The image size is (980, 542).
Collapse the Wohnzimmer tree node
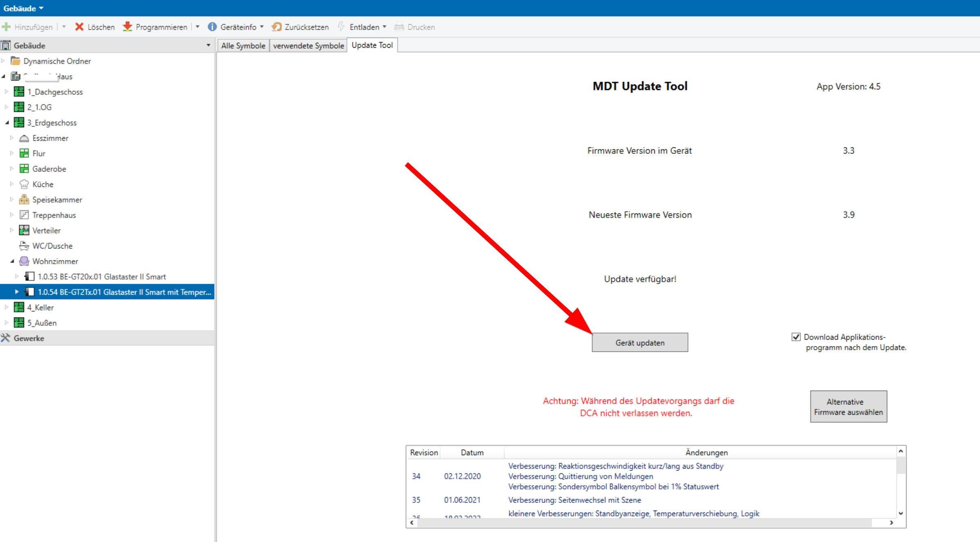[x=12, y=261]
